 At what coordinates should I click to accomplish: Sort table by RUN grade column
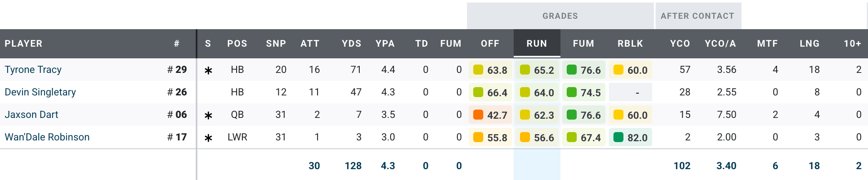tap(537, 43)
